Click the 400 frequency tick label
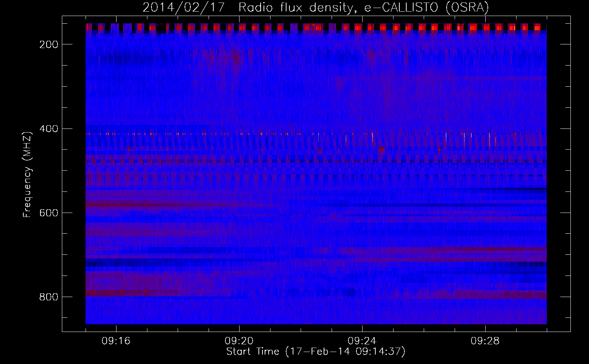 click(x=49, y=129)
